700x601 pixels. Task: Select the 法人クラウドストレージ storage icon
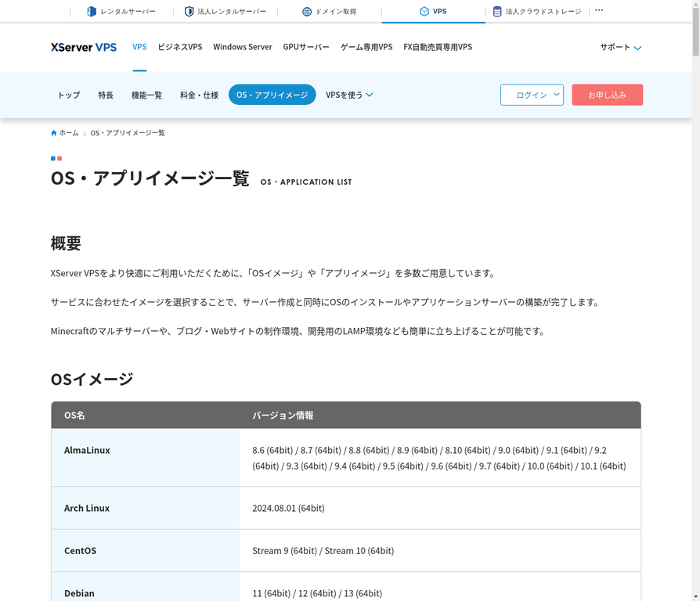(496, 11)
